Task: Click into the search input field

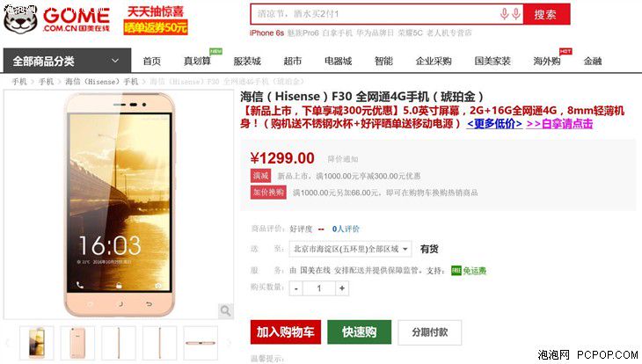Action: 375,14
